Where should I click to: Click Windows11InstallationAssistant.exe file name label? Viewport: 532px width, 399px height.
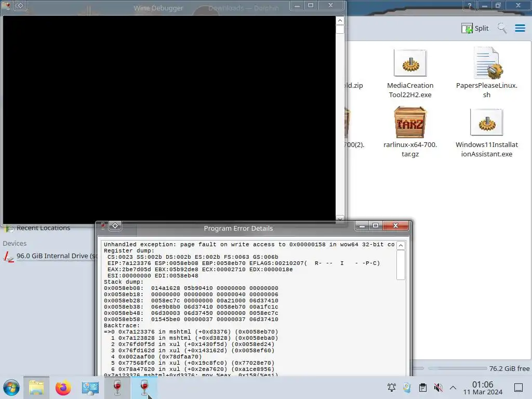point(487,149)
